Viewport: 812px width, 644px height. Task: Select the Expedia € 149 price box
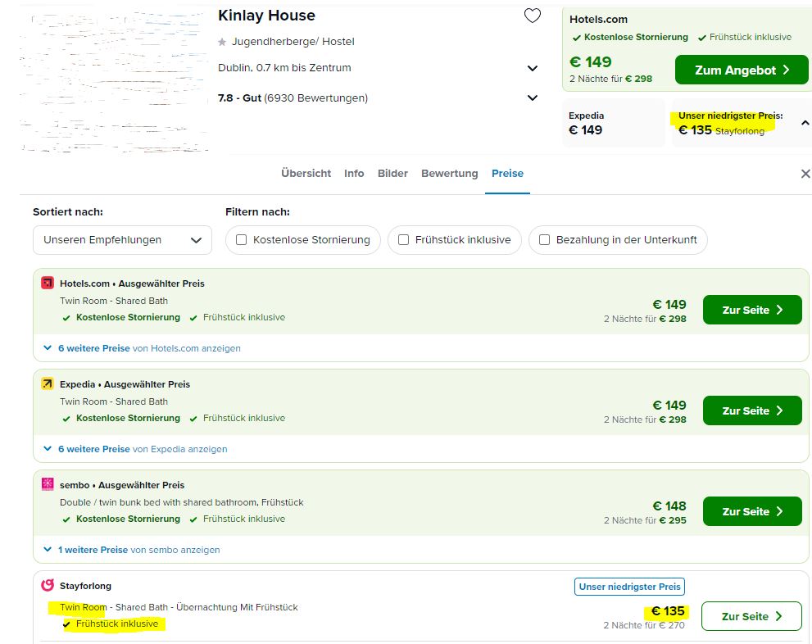click(x=613, y=124)
